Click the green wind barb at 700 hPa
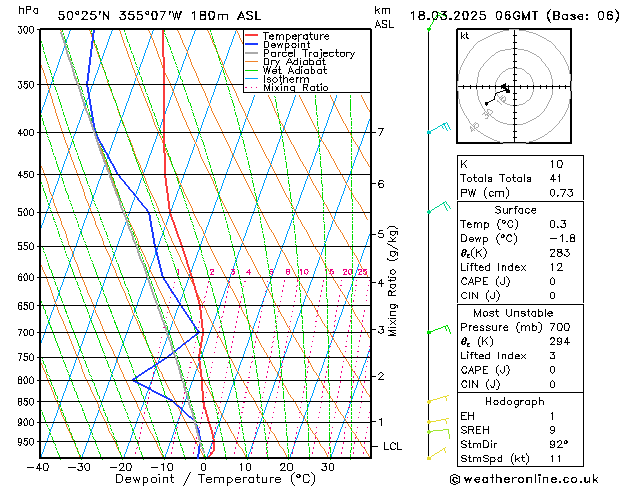 [439, 329]
